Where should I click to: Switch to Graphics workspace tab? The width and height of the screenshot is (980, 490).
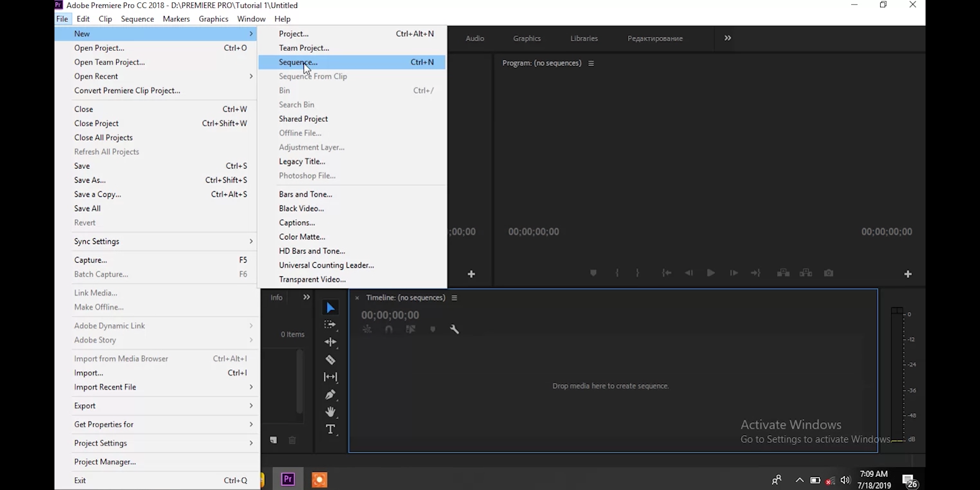tap(527, 39)
